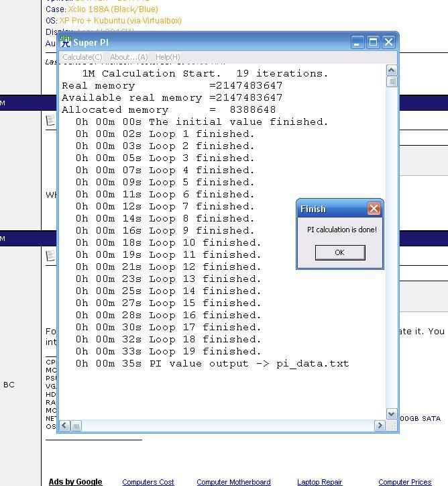Close the Finish dialog with X
The height and width of the screenshot is (486, 448).
tap(374, 209)
